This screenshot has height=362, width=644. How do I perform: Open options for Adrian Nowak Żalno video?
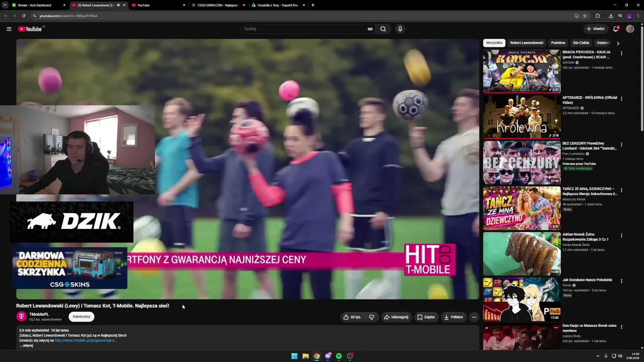tap(621, 235)
